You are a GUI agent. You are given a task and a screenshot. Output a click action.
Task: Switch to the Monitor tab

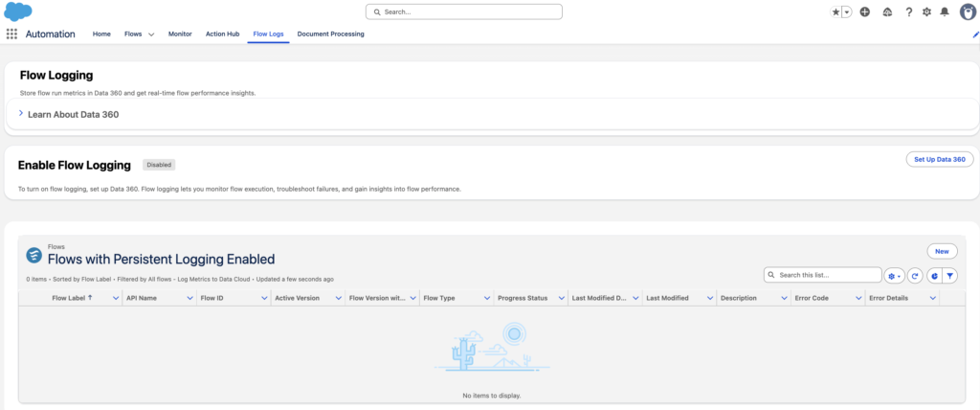pos(180,34)
